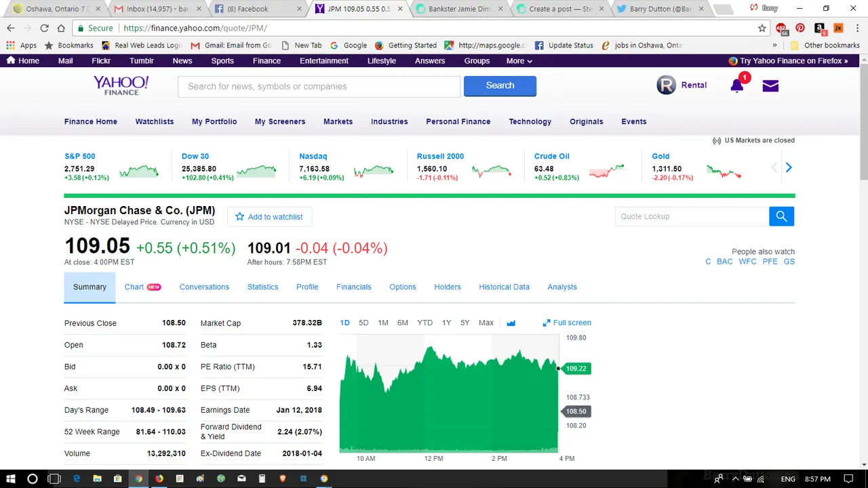Click the browser address bar URL
Screen dimensions: 868x488
click(x=195, y=28)
